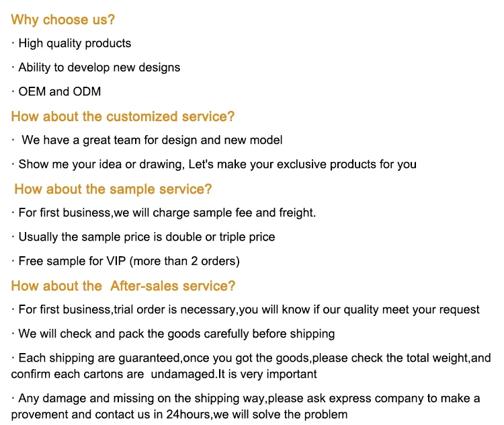Click 'contact us in 24hours' line
Screen dimensions: 504x425
point(179,415)
